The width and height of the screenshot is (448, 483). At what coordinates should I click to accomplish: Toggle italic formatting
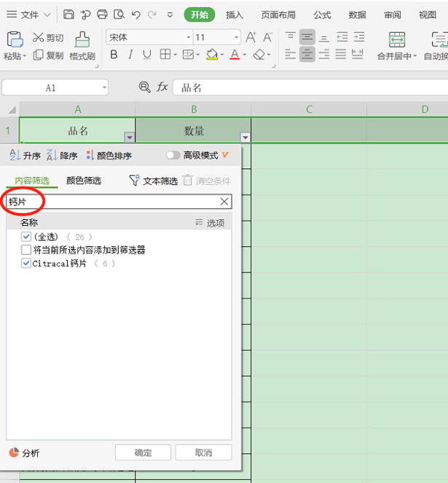(130, 55)
